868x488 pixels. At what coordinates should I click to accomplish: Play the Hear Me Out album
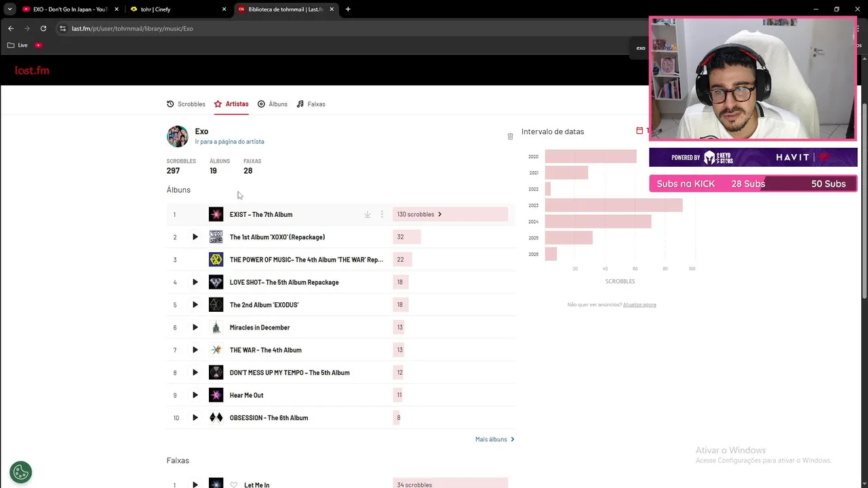point(195,395)
